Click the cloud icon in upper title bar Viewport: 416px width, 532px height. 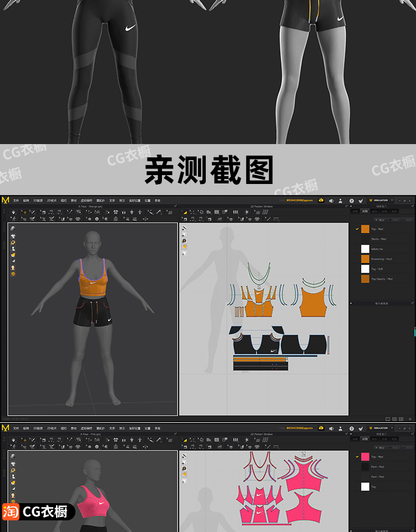[321, 201]
